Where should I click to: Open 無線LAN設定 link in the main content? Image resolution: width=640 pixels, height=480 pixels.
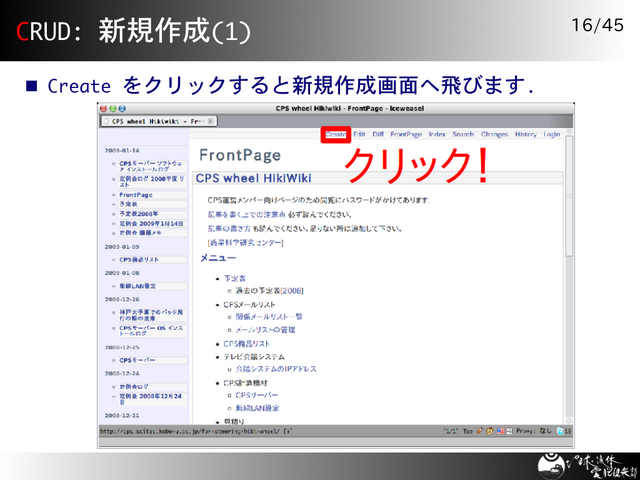tap(258, 408)
